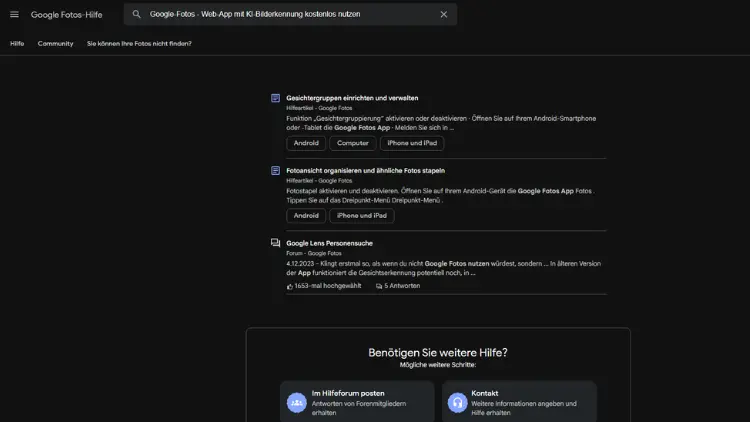
Task: Click the headset Kontakt icon
Action: 457,403
